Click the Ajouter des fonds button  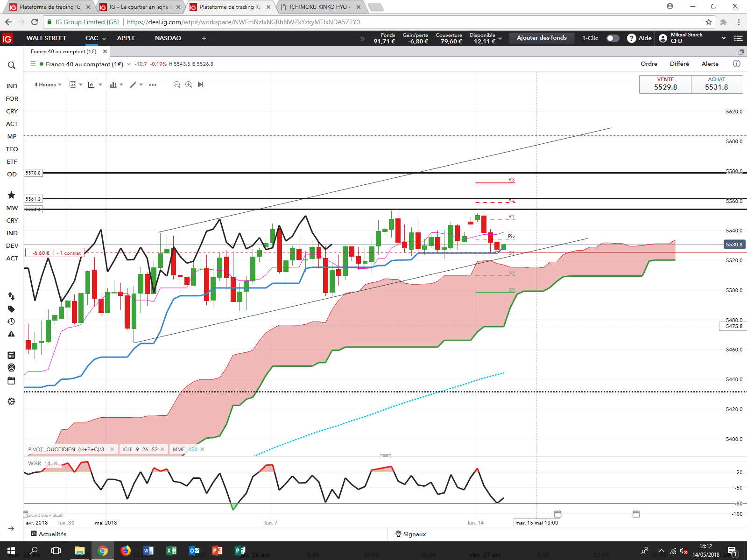(542, 38)
